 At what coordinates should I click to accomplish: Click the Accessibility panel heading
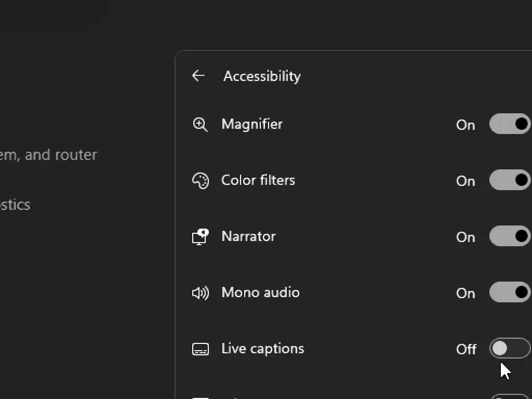coord(262,76)
